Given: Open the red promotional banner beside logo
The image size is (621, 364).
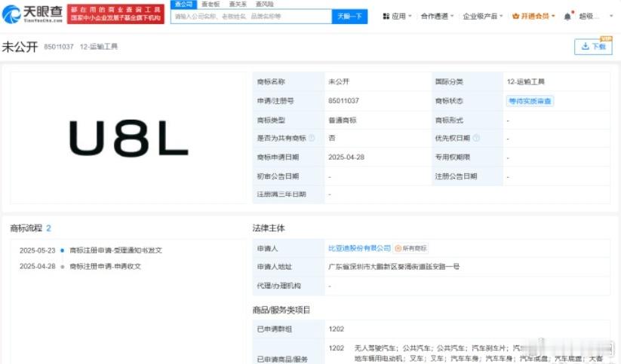Looking at the screenshot, I should 115,14.
